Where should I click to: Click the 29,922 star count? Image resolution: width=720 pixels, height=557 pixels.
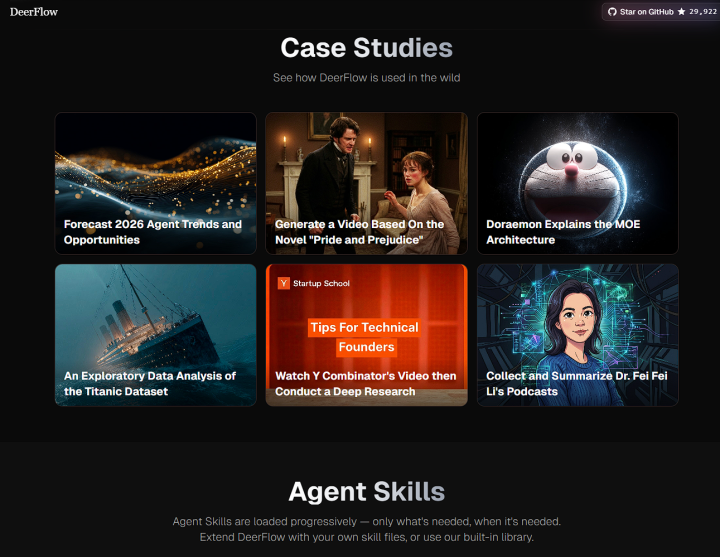pyautogui.click(x=703, y=12)
